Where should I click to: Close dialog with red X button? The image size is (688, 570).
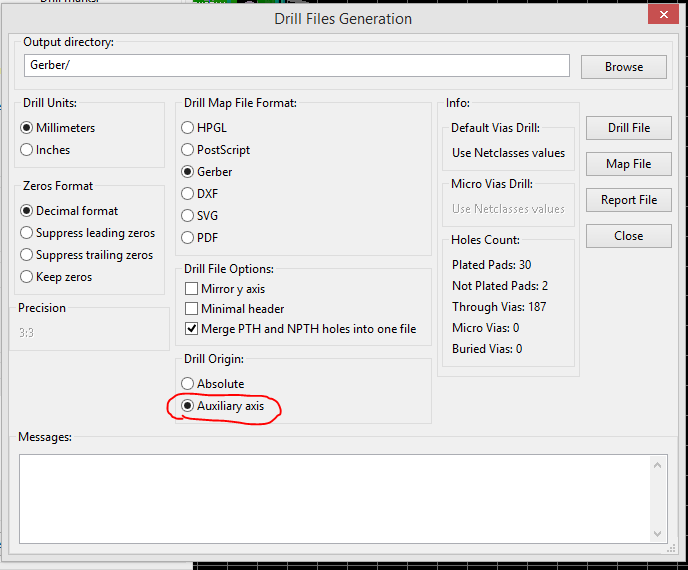[663, 14]
